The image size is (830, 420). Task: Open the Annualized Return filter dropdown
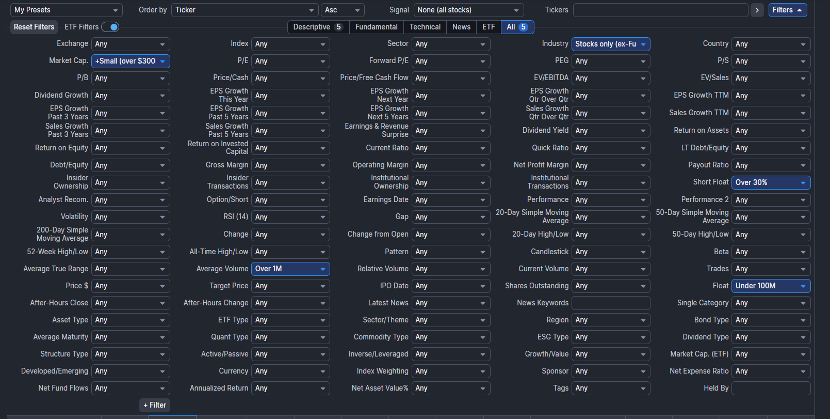[x=290, y=388]
